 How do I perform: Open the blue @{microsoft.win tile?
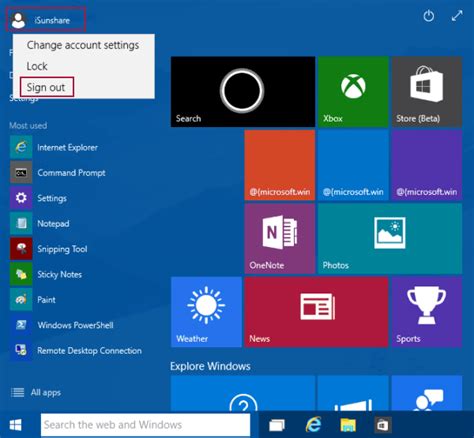click(x=353, y=165)
